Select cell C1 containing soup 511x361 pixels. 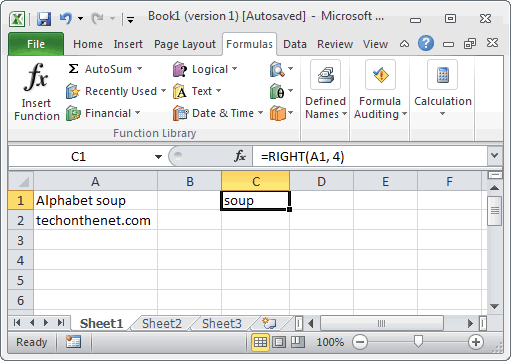point(255,200)
